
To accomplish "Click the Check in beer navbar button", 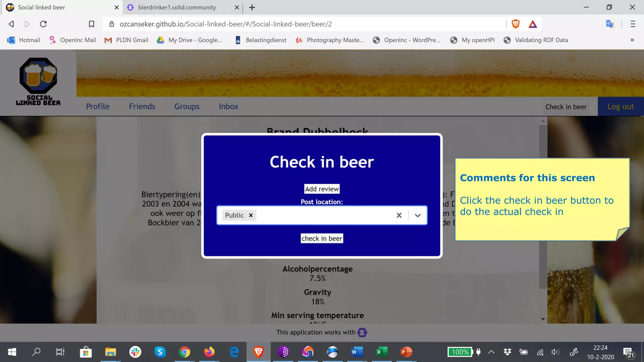I will tap(566, 107).
